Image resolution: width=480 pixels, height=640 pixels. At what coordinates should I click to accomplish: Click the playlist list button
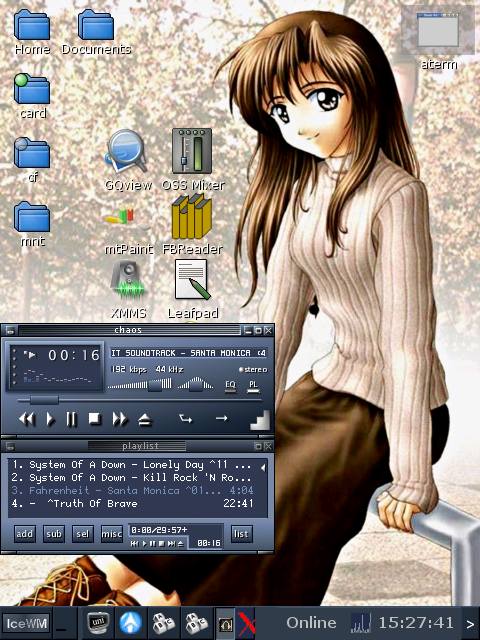(241, 534)
